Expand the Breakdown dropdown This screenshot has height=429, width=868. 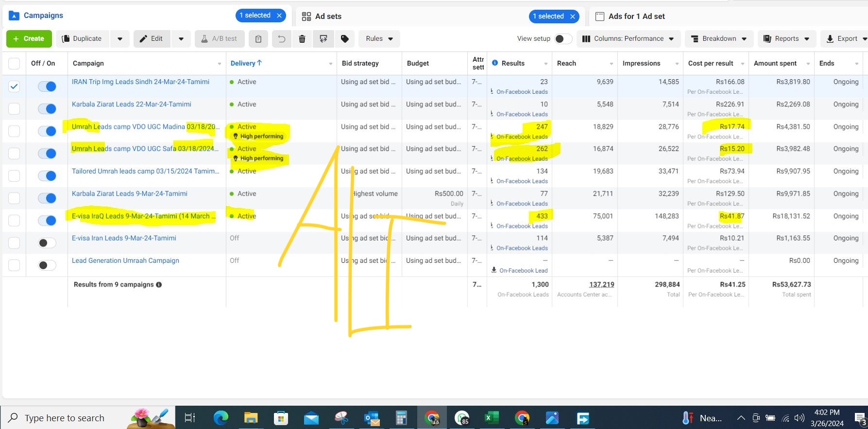pos(719,39)
